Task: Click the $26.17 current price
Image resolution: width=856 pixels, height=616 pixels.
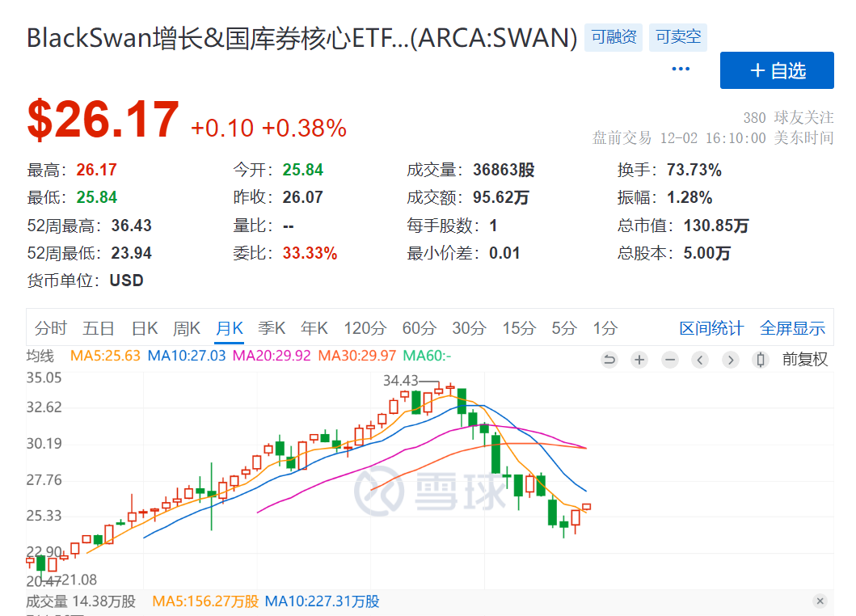Action: point(103,120)
